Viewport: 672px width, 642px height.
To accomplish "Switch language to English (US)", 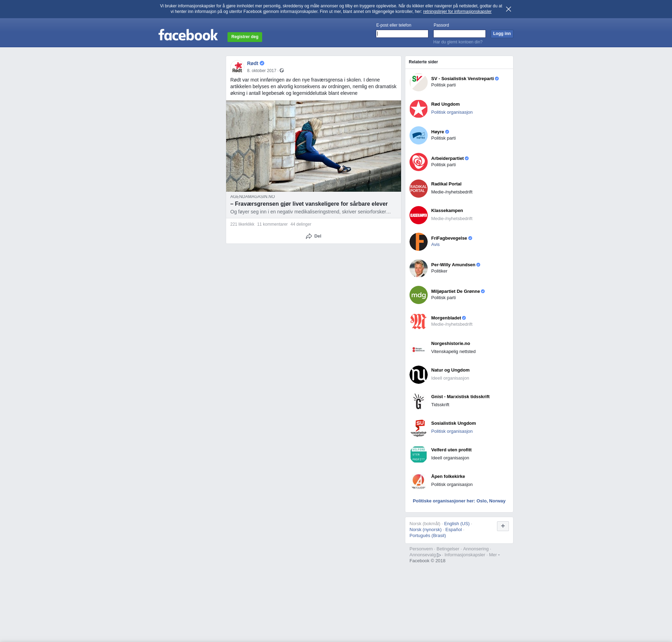I will (x=457, y=524).
